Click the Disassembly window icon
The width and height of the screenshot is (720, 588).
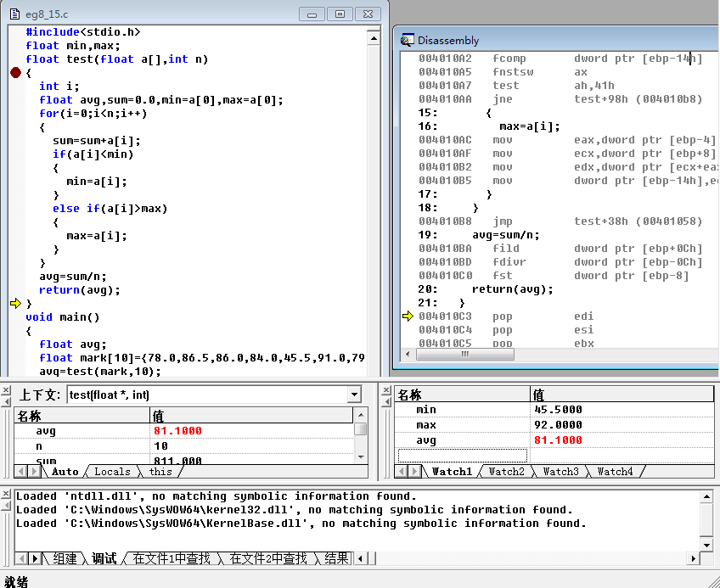[407, 41]
